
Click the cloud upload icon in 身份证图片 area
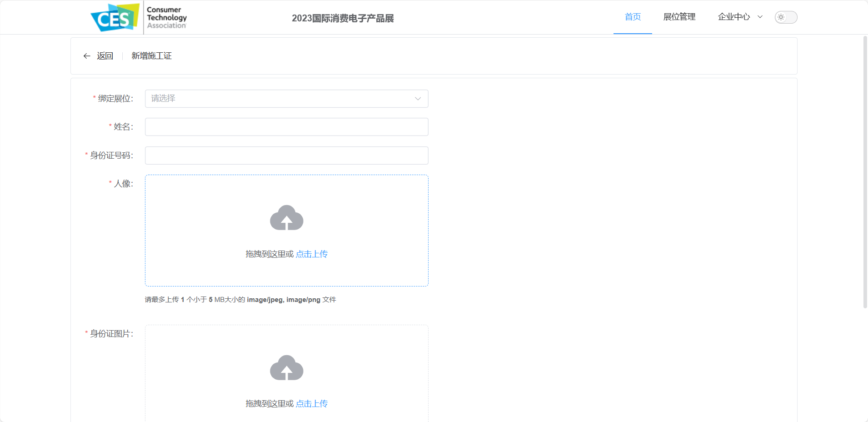tap(286, 368)
